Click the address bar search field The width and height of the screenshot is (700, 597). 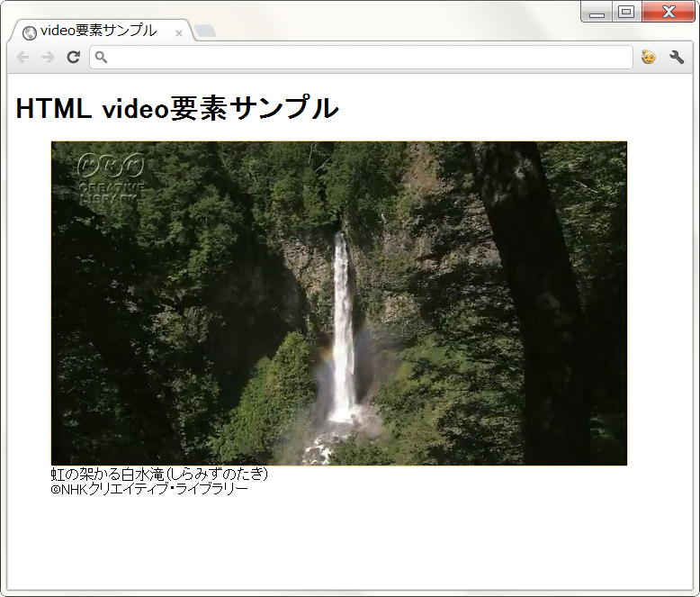click(361, 58)
